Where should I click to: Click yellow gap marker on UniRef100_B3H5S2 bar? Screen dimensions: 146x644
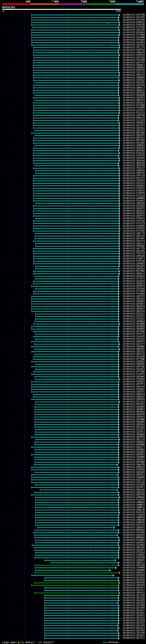[x=108, y=23]
